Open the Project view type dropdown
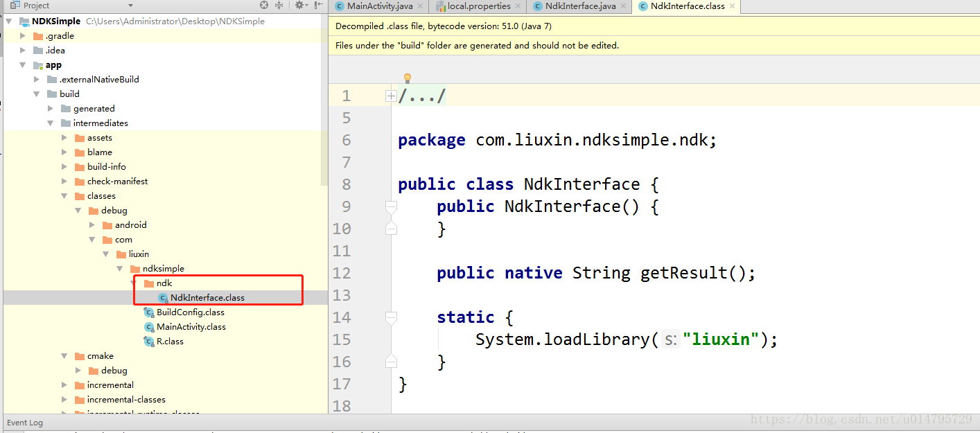 pos(131,6)
